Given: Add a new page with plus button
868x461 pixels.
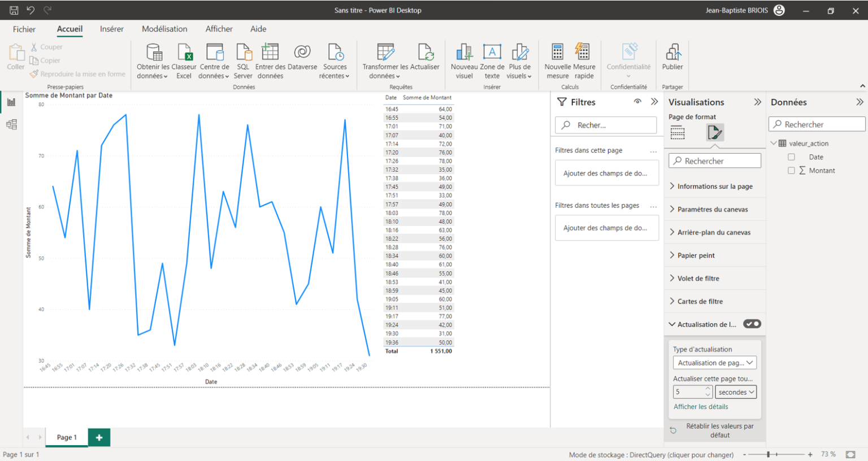Looking at the screenshot, I should click(x=99, y=437).
